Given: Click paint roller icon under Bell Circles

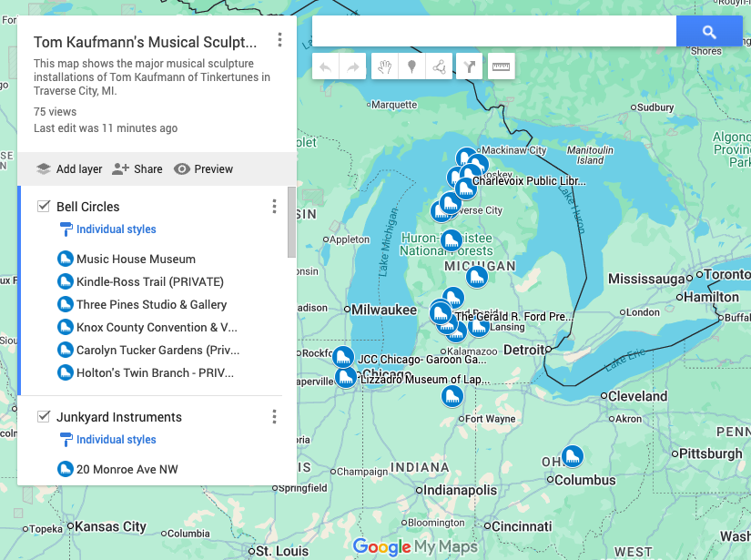Looking at the screenshot, I should (66, 229).
